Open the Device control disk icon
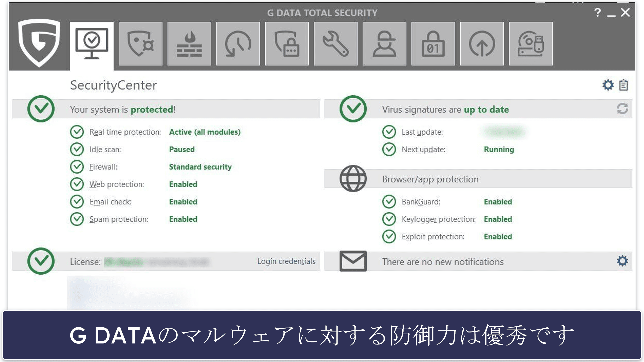 [531, 44]
